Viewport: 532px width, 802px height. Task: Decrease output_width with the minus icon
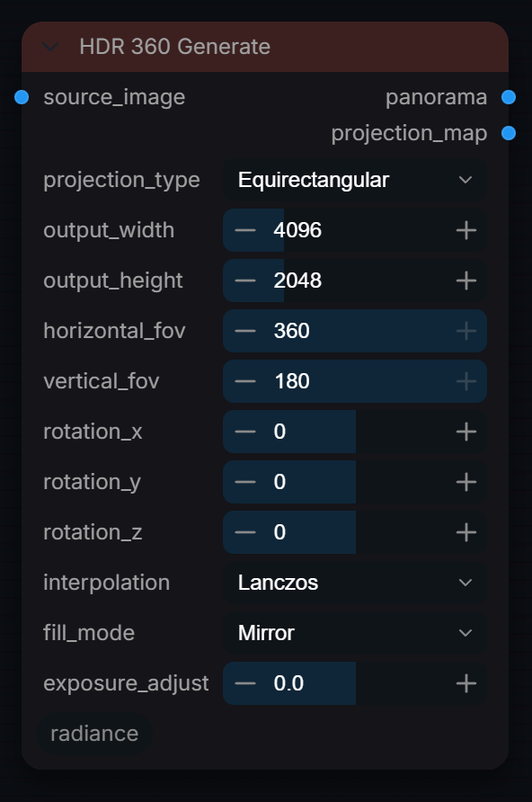point(245,231)
